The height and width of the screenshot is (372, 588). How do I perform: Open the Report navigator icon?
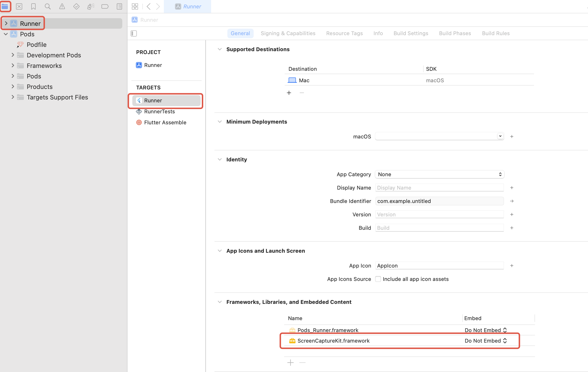[119, 6]
